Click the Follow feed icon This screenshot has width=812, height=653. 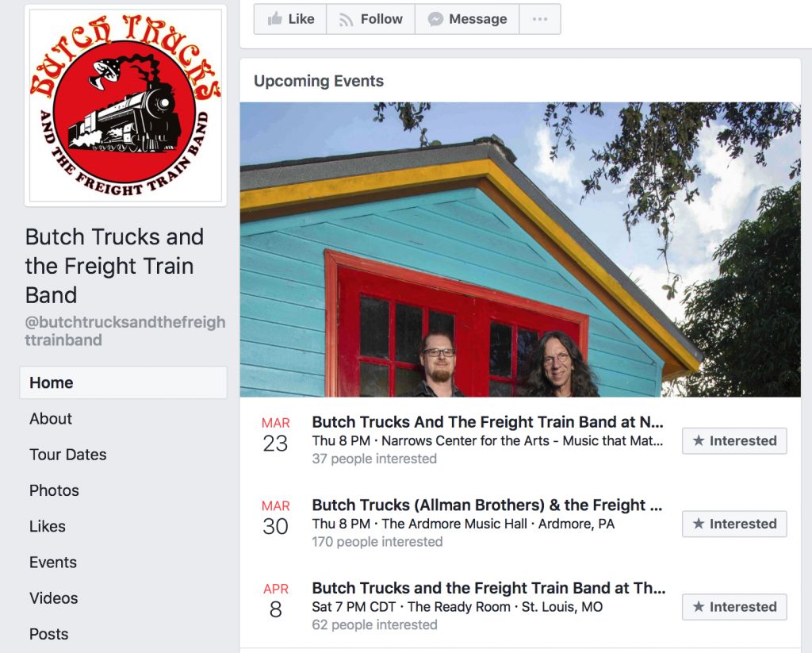coord(346,20)
